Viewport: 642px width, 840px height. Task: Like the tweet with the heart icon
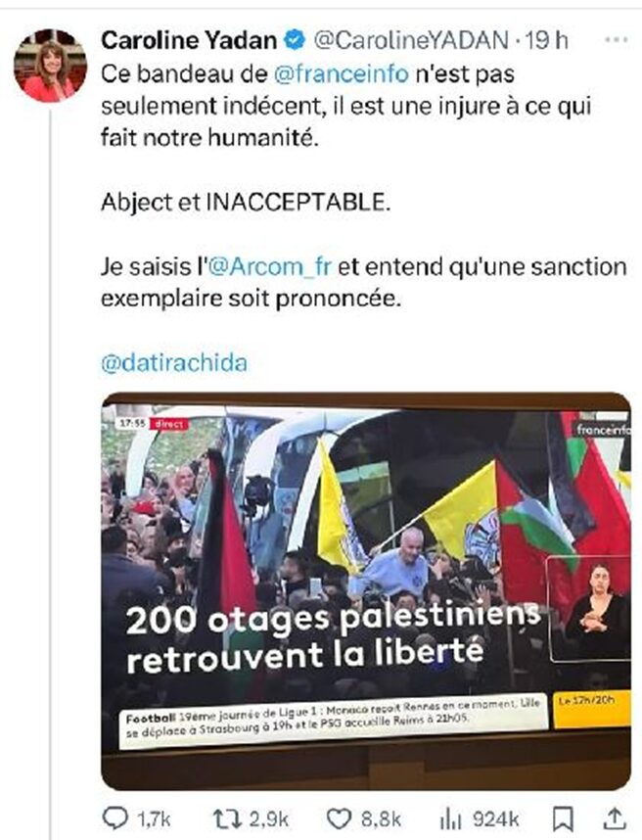coord(339,819)
